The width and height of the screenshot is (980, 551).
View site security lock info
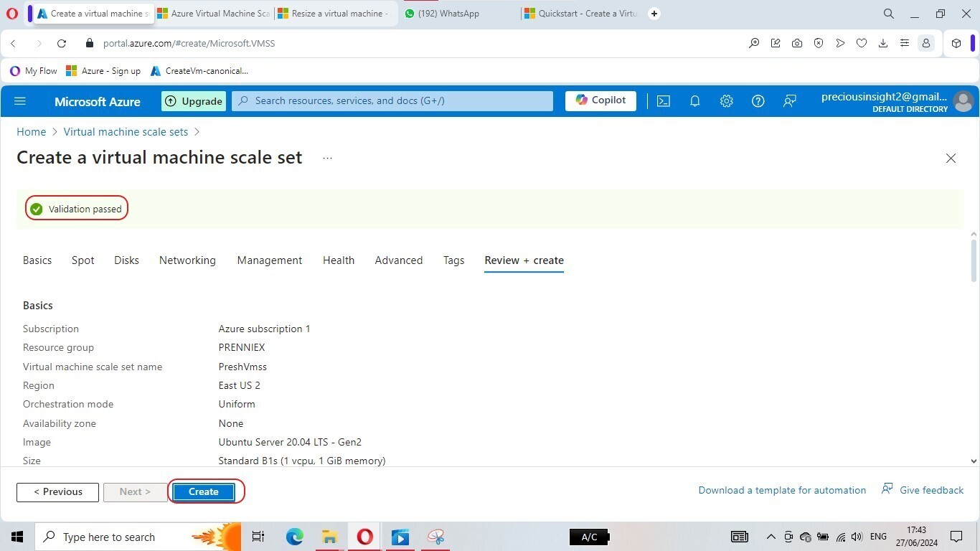(x=90, y=43)
